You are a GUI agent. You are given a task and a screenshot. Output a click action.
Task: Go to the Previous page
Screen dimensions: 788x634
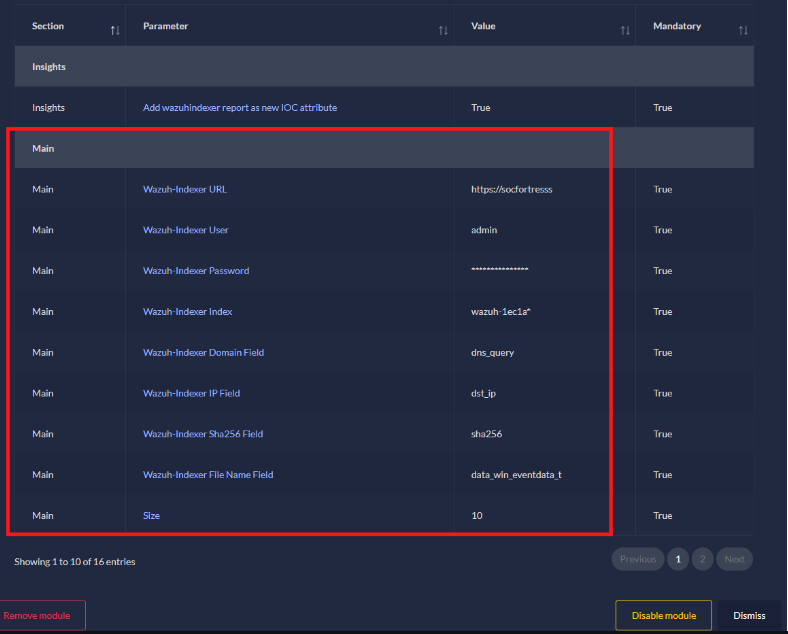coord(638,559)
